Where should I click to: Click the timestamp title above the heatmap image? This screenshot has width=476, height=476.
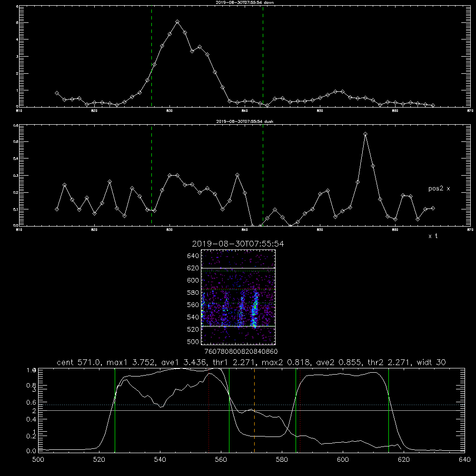click(x=238, y=244)
